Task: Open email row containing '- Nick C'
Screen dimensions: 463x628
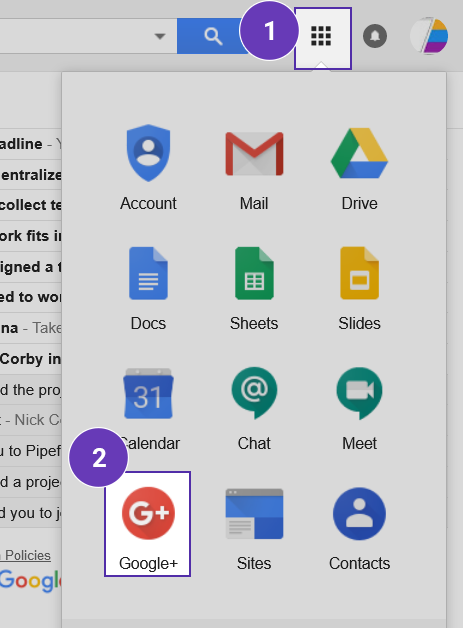Action: pyautogui.click(x=30, y=420)
